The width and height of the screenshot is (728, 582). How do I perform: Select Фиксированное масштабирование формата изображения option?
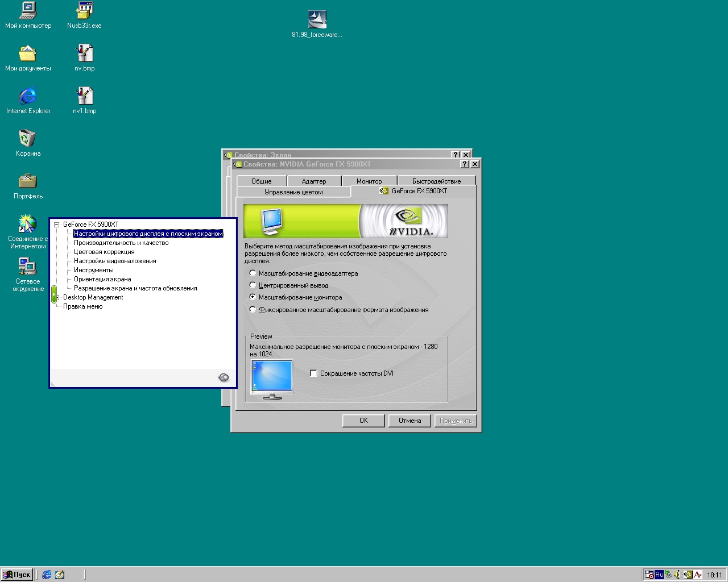coord(253,310)
